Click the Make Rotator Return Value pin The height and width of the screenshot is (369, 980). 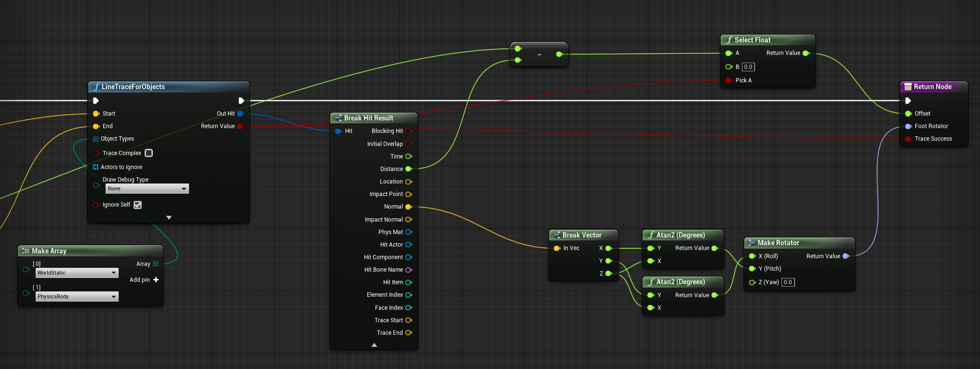(x=846, y=256)
